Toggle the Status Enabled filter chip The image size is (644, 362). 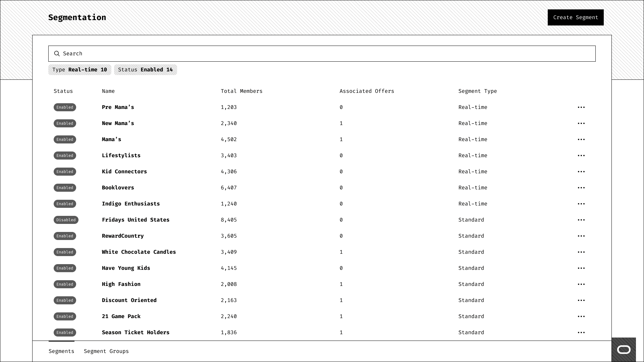click(x=145, y=70)
